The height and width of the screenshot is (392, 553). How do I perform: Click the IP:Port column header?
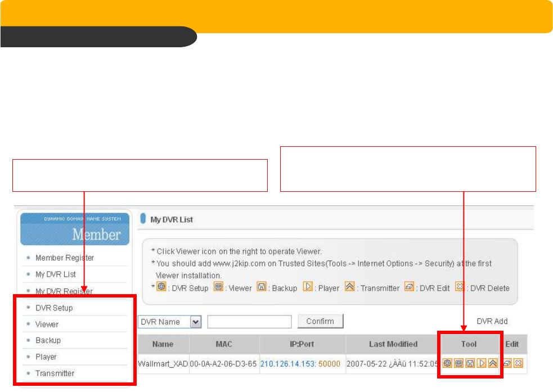(x=302, y=344)
